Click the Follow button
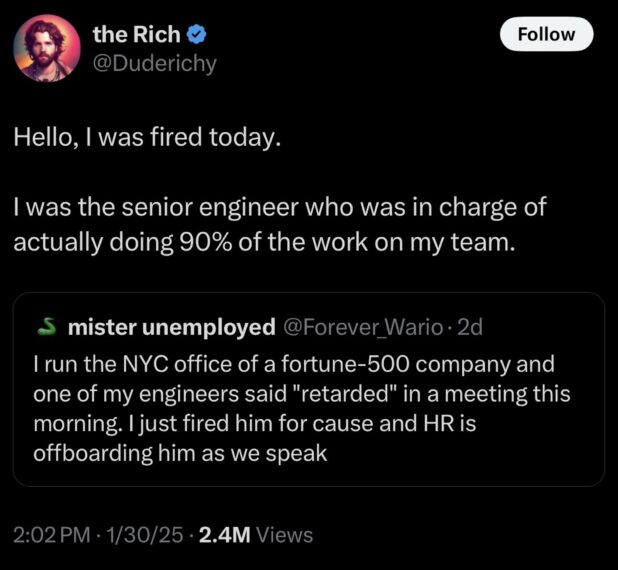This screenshot has height=570, width=618. click(545, 34)
